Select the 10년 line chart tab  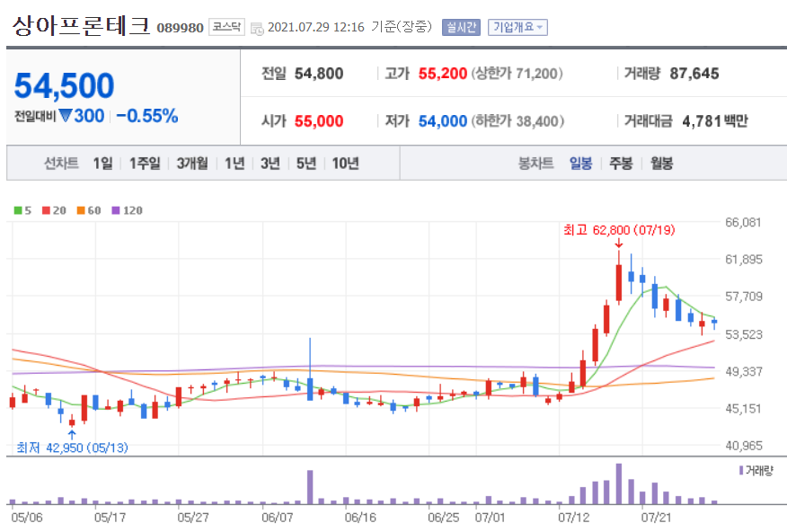[345, 164]
